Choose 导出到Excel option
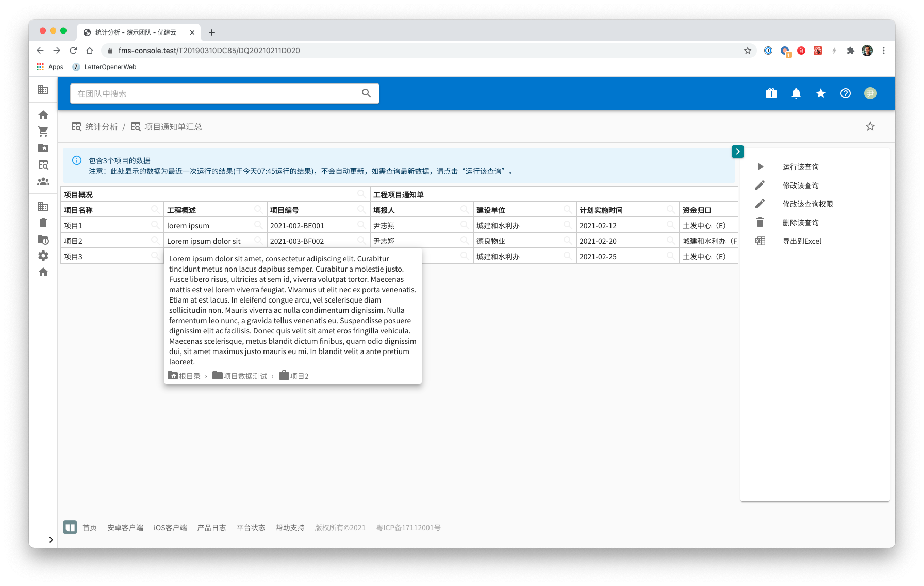This screenshot has height=586, width=924. pos(801,241)
